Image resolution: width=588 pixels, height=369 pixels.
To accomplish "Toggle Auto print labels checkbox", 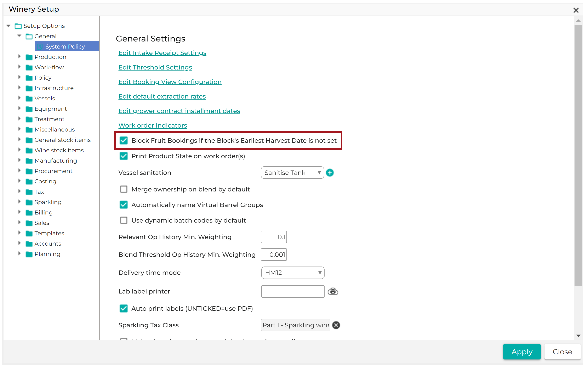I will (x=124, y=308).
